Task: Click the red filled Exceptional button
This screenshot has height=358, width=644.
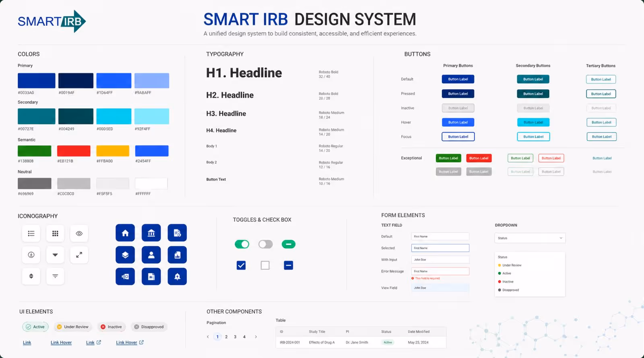Action: click(479, 158)
